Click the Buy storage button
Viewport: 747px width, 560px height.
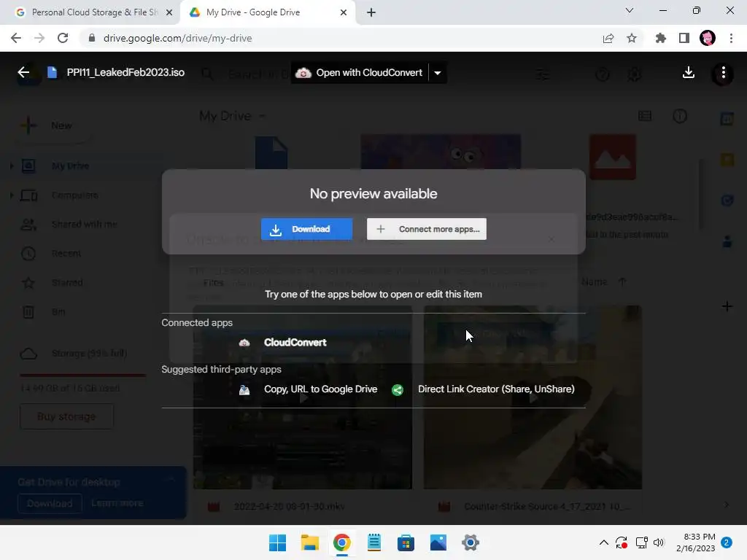point(66,416)
